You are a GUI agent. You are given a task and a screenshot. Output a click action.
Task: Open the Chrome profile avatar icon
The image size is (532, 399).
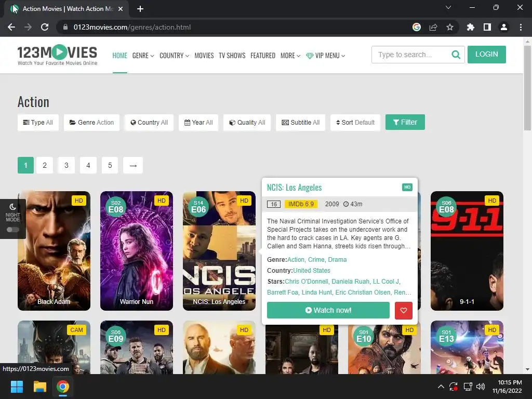504,27
